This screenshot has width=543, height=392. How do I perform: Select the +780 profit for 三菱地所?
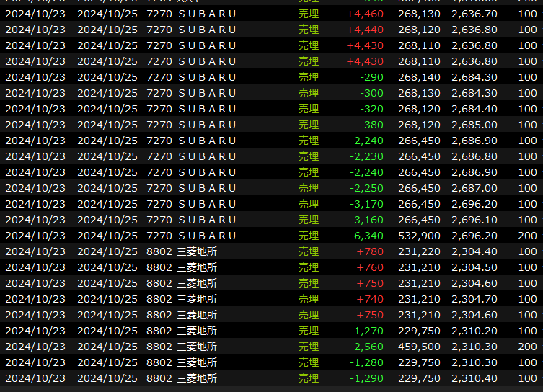point(370,251)
